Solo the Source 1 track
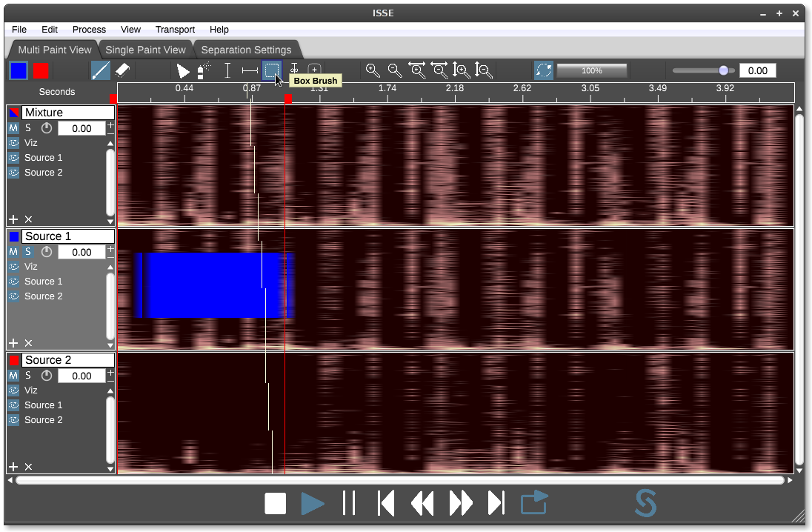The width and height of the screenshot is (812, 532). 28,252
